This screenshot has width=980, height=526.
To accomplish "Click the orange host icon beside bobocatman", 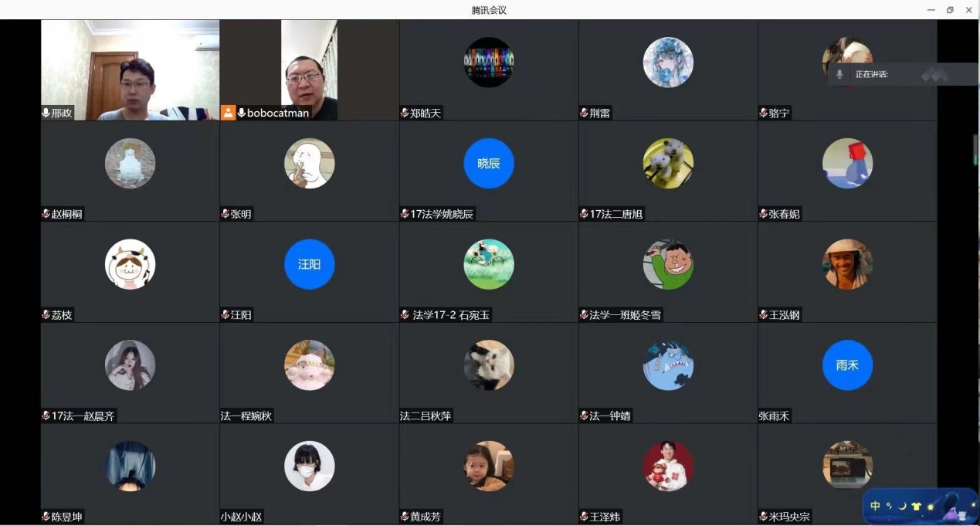I will pyautogui.click(x=228, y=113).
